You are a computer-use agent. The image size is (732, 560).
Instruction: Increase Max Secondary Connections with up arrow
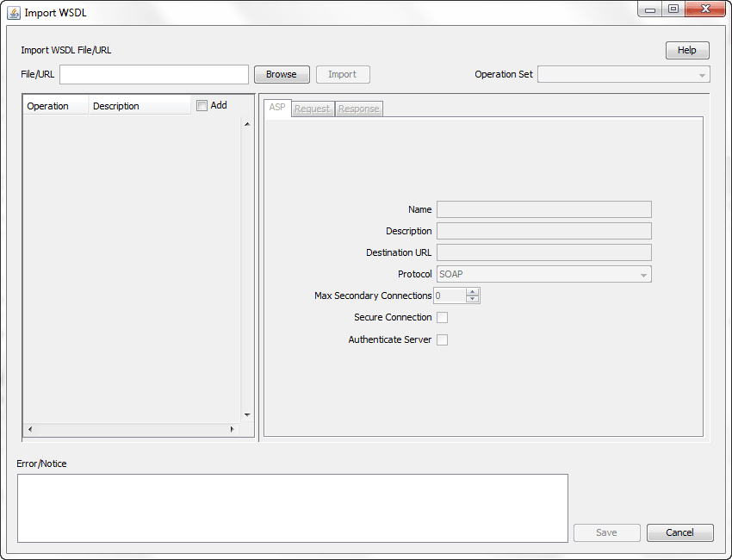[473, 292]
